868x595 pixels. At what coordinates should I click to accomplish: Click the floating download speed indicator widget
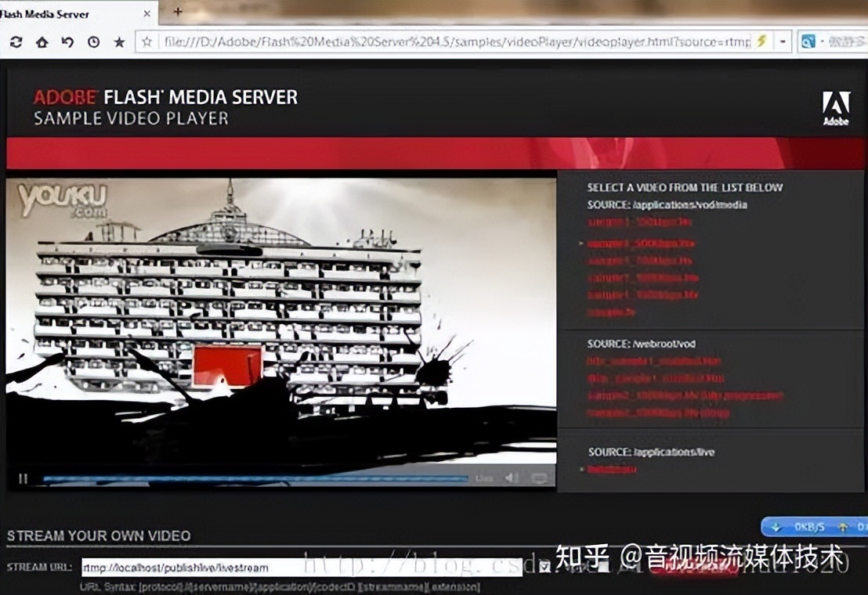pos(814,527)
